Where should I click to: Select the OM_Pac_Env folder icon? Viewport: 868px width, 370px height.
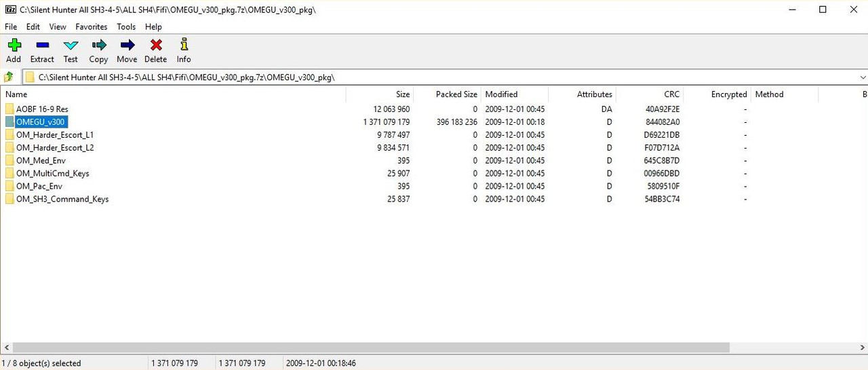tap(9, 186)
